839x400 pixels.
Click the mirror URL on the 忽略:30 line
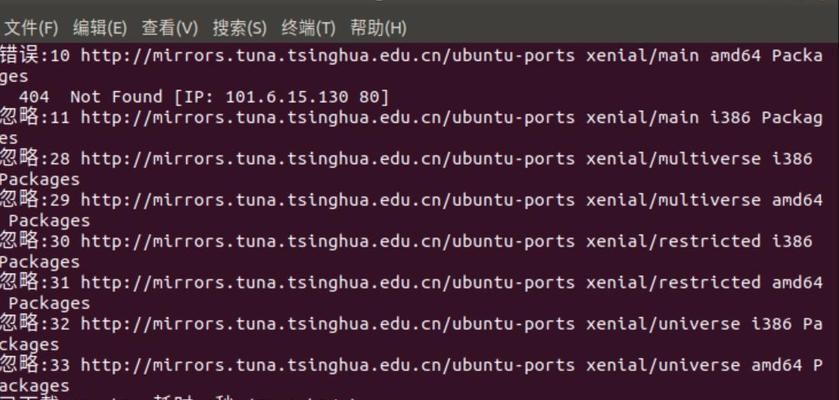[x=327, y=241]
